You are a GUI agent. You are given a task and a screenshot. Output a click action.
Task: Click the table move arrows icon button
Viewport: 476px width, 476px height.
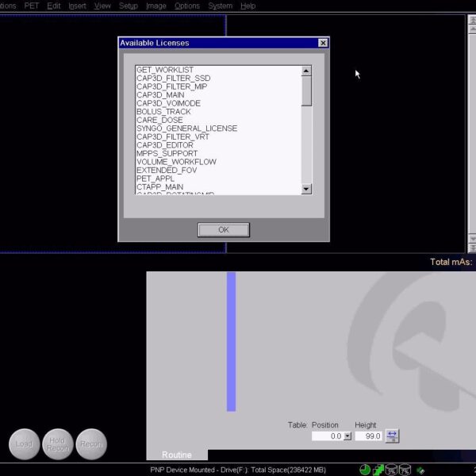coord(392,436)
